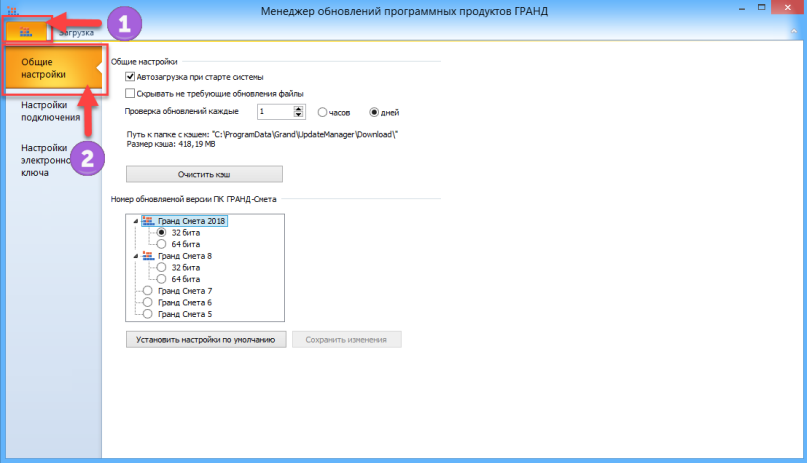Open Общие настройки section
The image size is (807, 463).
coord(54,68)
